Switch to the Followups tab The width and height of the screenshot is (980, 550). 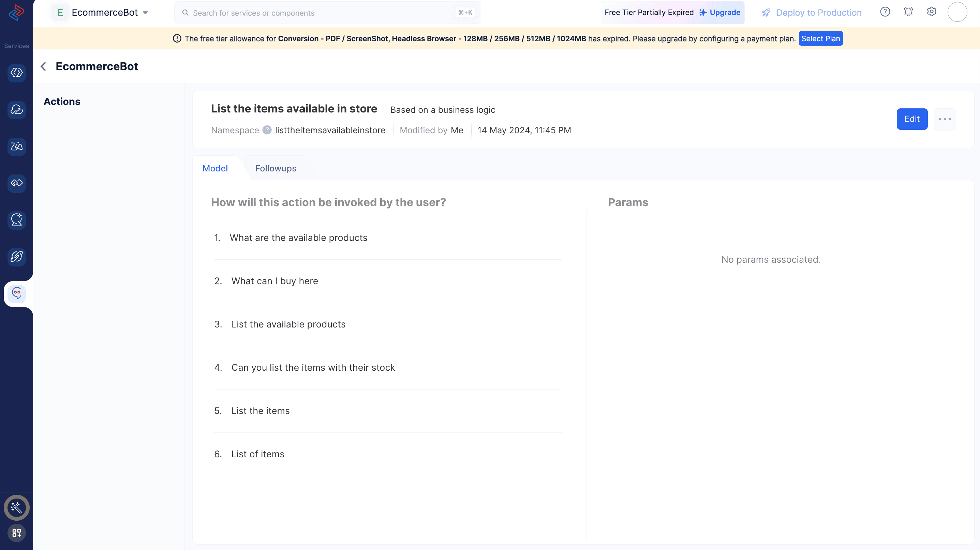coord(276,168)
